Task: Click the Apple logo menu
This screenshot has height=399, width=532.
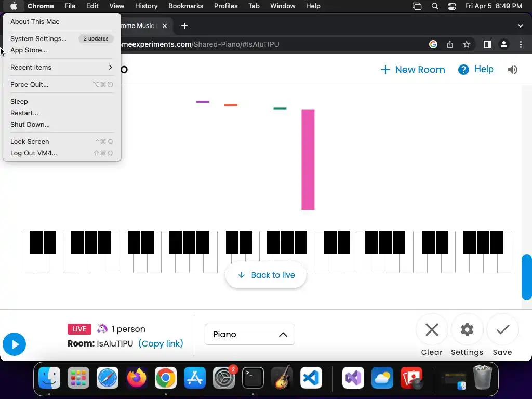Action: point(14,6)
